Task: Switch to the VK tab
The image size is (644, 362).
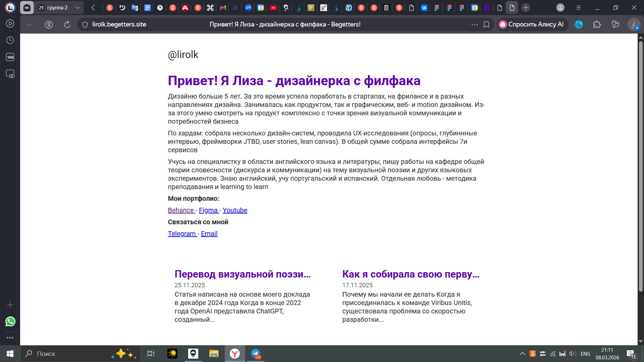Action: click(424, 8)
